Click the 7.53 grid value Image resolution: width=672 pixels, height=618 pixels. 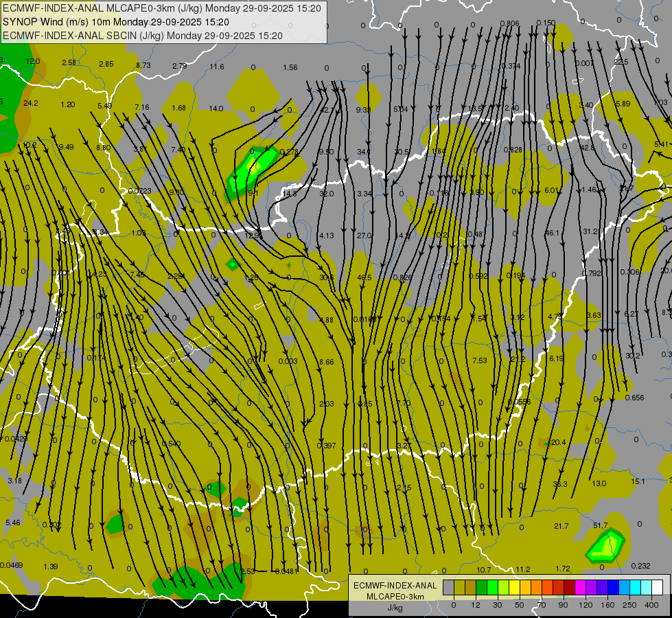coord(479,360)
